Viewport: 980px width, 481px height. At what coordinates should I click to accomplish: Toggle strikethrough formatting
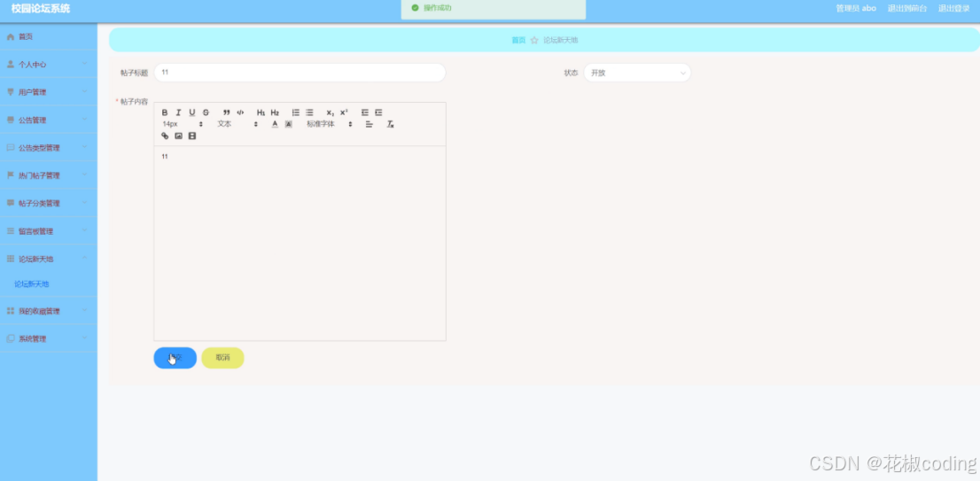(x=206, y=112)
